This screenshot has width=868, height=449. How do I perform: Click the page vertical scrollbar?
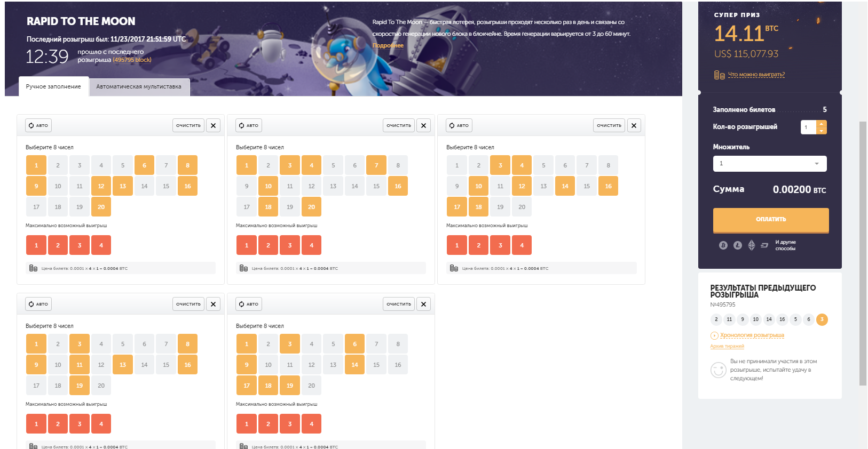(863, 253)
